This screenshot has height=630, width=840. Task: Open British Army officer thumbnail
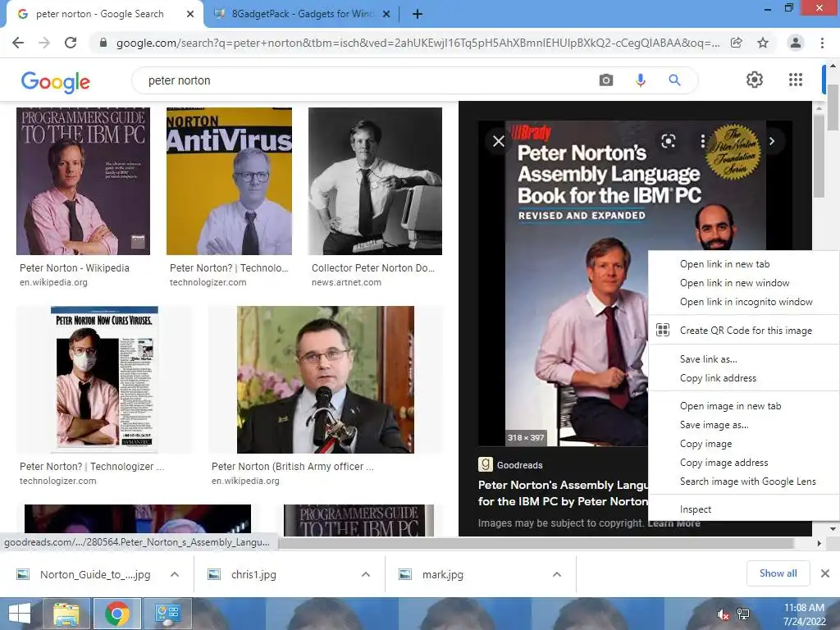pyautogui.click(x=325, y=379)
